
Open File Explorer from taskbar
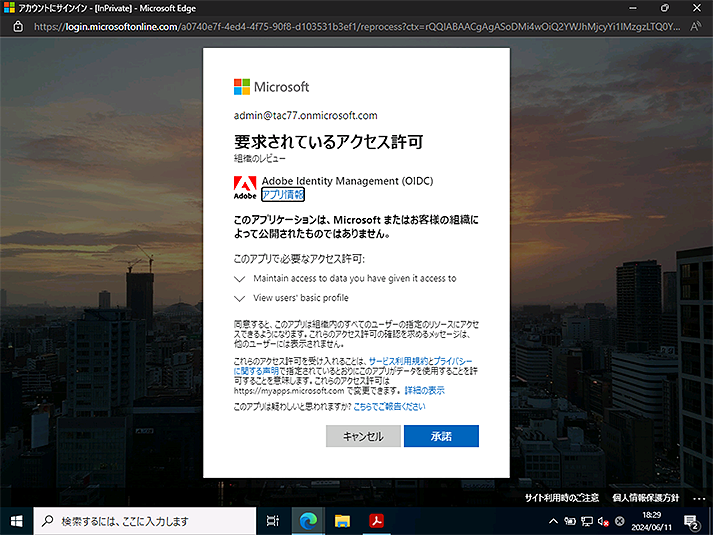point(342,521)
